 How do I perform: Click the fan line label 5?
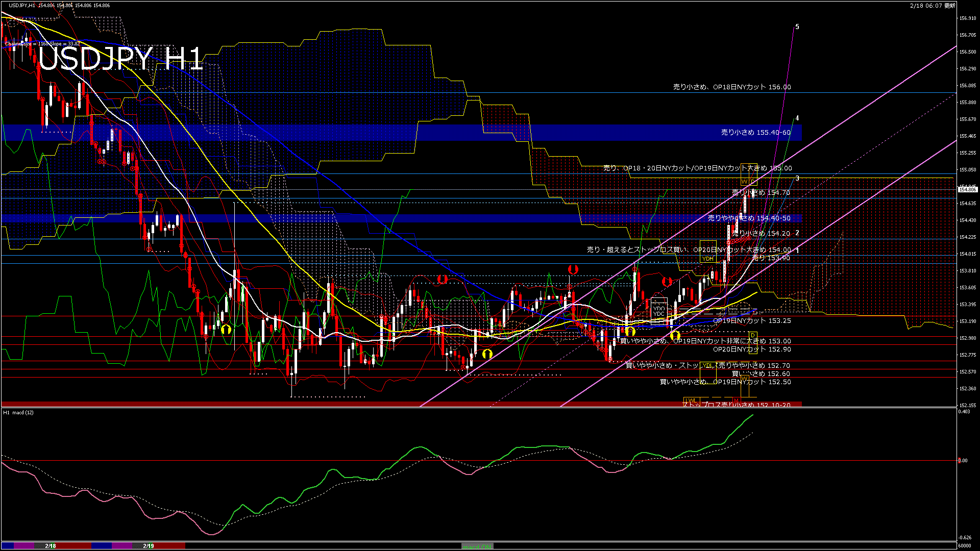tap(797, 27)
